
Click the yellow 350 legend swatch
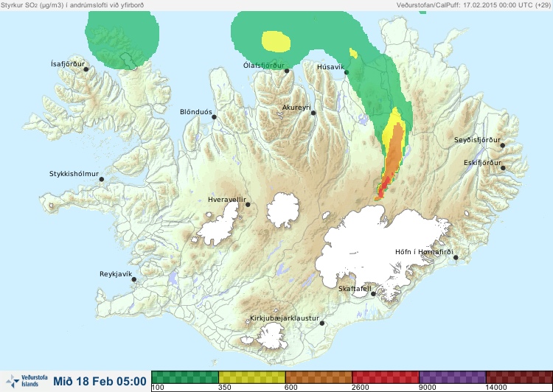[252, 377]
